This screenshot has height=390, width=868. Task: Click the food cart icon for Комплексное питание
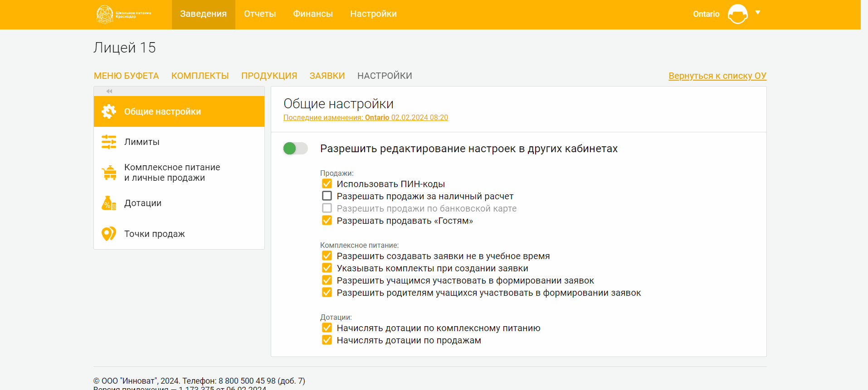(x=109, y=173)
